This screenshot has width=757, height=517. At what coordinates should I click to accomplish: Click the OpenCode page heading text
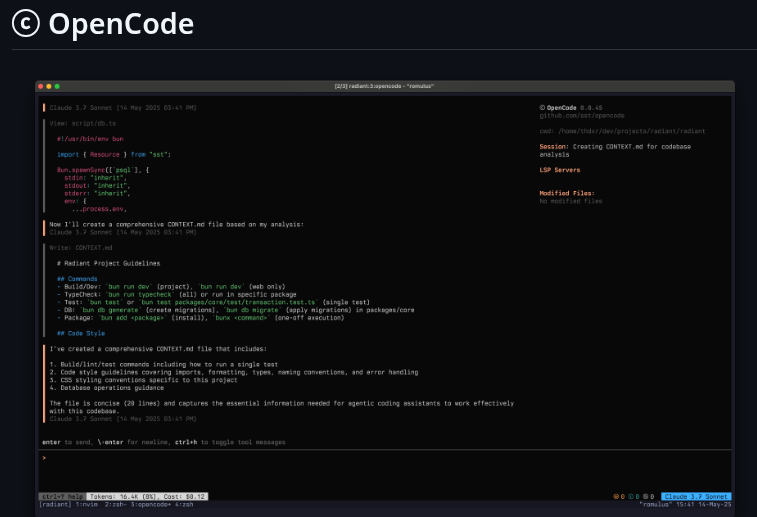point(121,24)
